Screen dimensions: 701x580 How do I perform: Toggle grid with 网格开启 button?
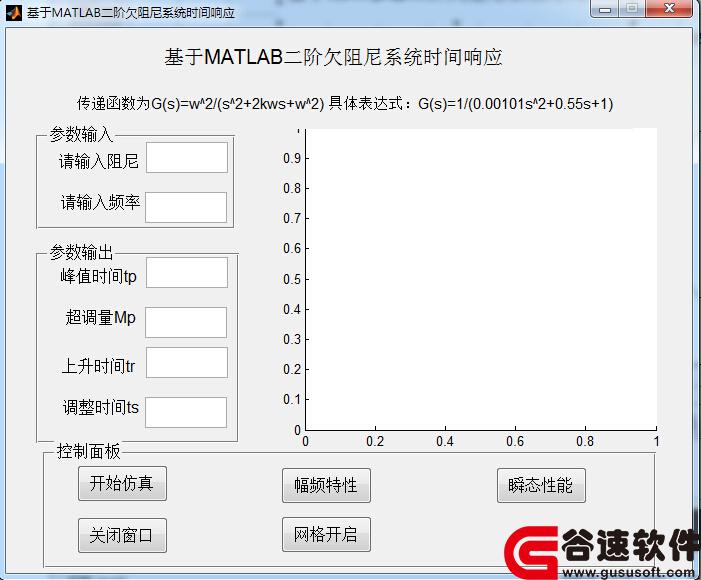point(326,534)
